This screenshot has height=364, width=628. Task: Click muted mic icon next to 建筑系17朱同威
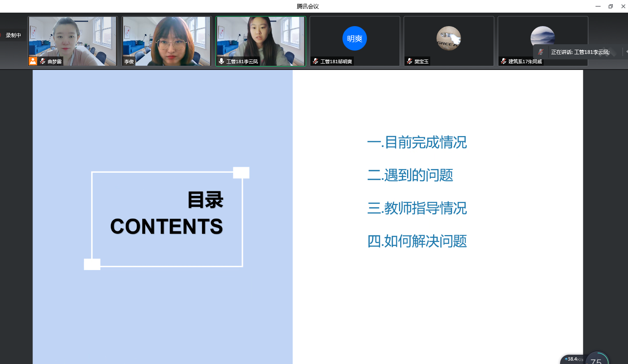504,61
